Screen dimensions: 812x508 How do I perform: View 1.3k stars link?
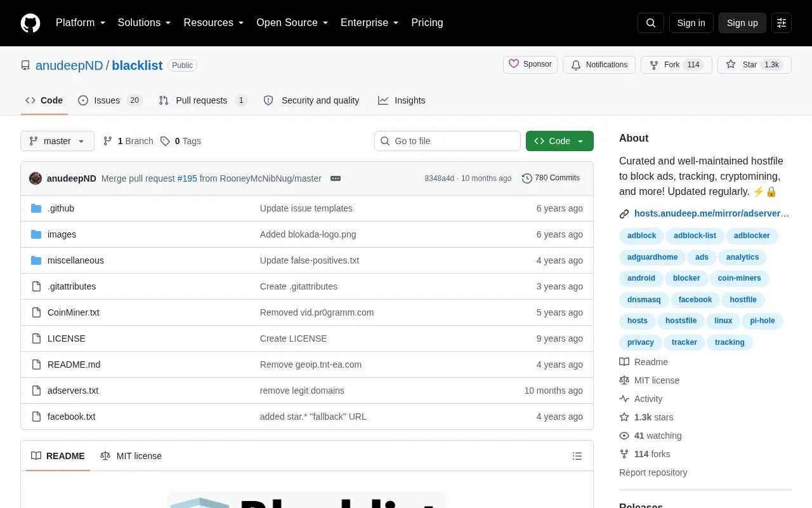pyautogui.click(x=646, y=417)
